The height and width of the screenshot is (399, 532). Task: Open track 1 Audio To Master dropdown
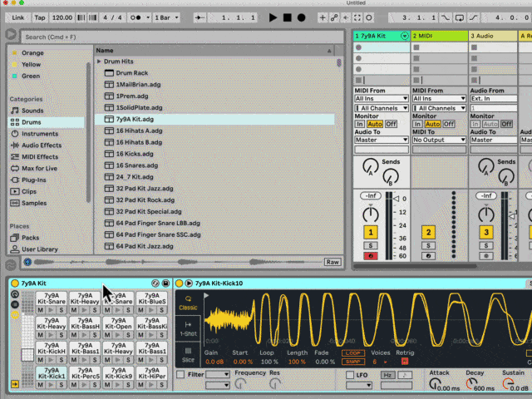pos(381,140)
